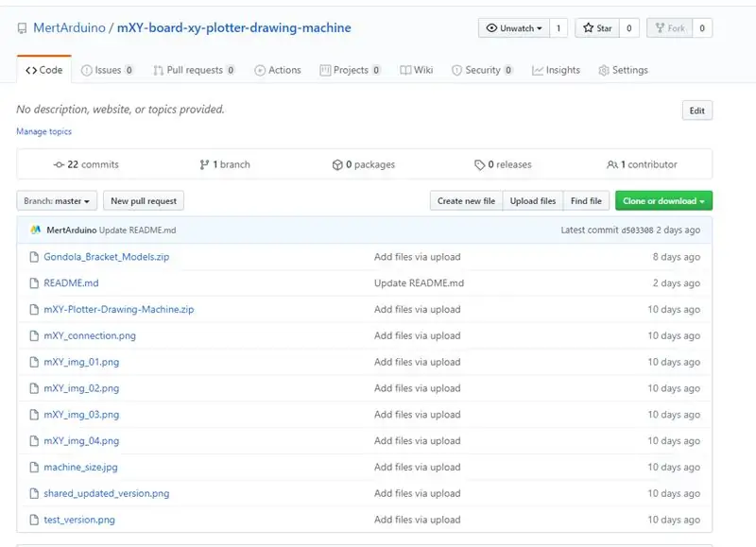View the 1 contributor link
Image resolution: width=756 pixels, height=547 pixels.
642,164
